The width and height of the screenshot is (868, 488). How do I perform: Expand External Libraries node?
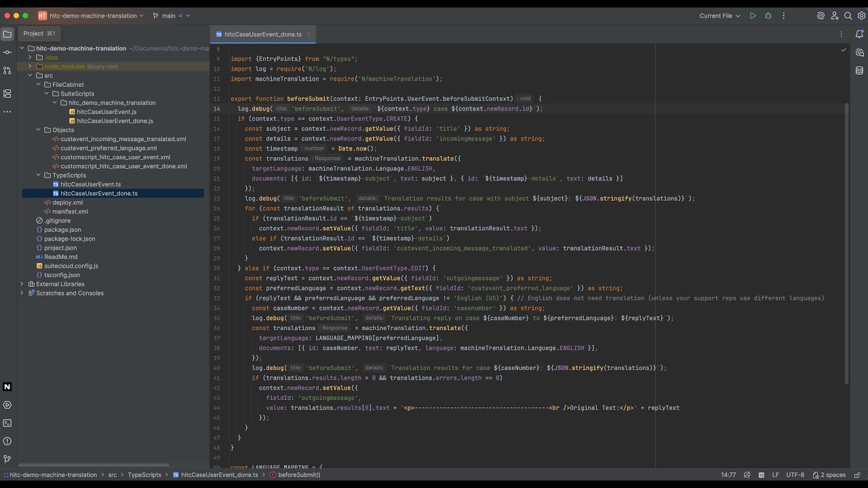coord(22,284)
